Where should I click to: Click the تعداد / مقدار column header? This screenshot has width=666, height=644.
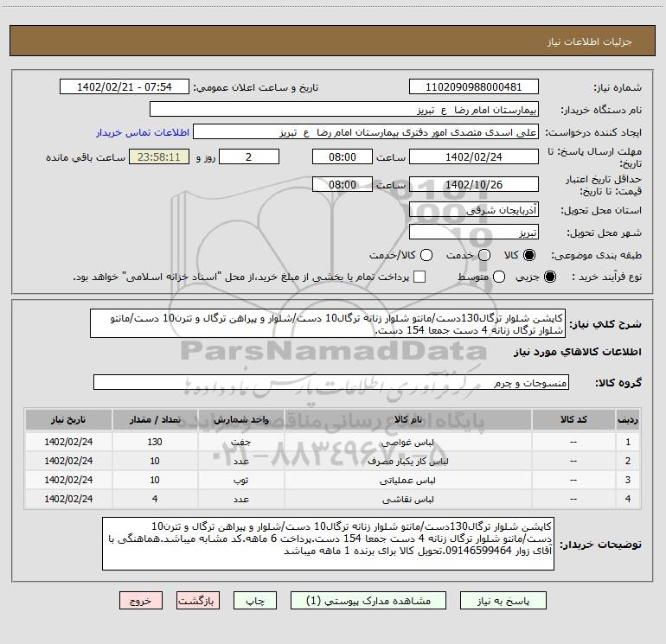(x=155, y=420)
